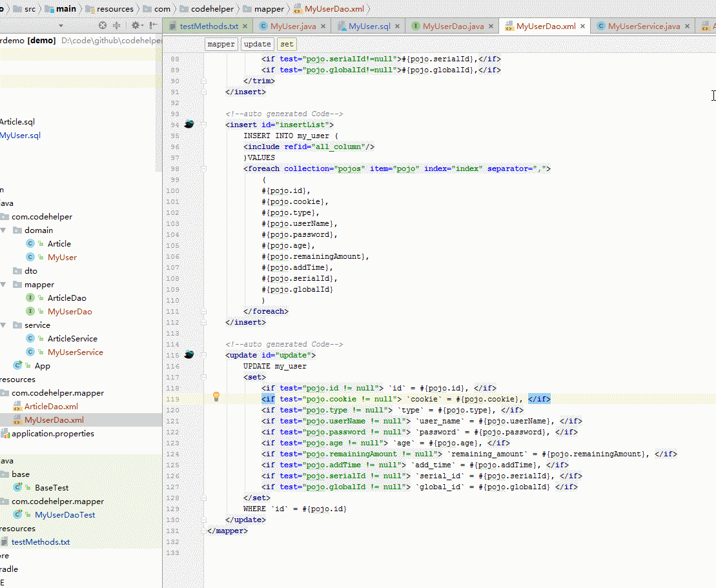Screen dimensions: 716x588
Task: Click the MyBatis bird gutter icon beside update
Action: 189,355
